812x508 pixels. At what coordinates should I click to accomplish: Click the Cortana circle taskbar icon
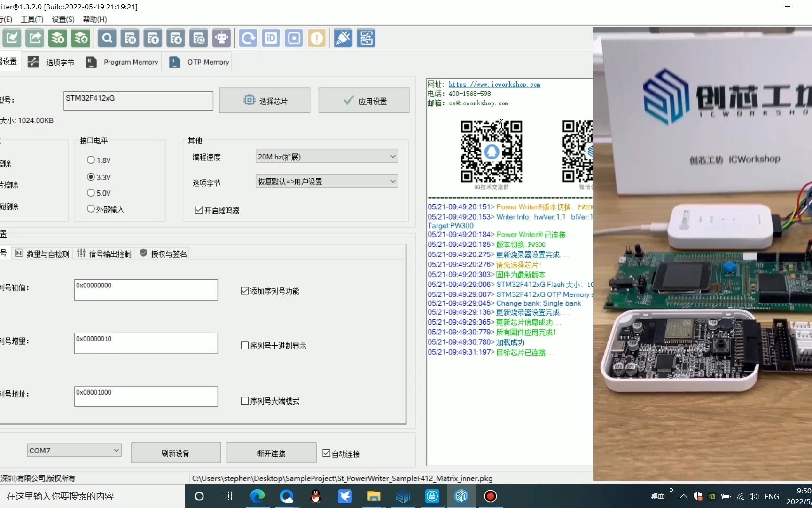(199, 496)
